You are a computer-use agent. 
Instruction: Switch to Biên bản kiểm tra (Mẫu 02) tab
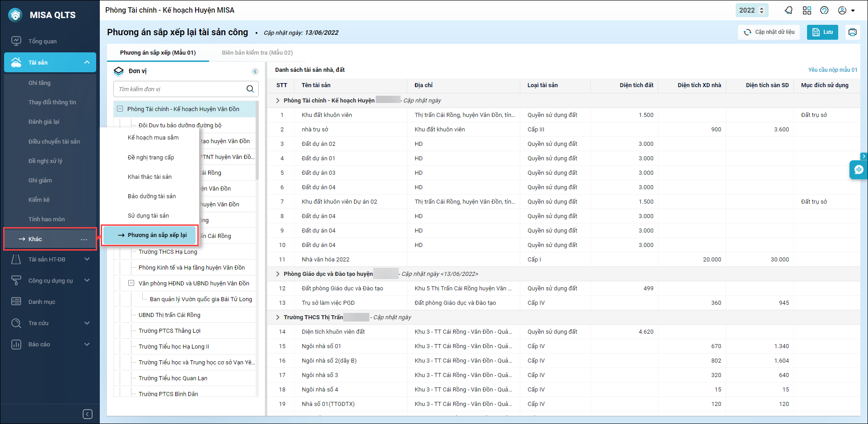click(x=257, y=53)
